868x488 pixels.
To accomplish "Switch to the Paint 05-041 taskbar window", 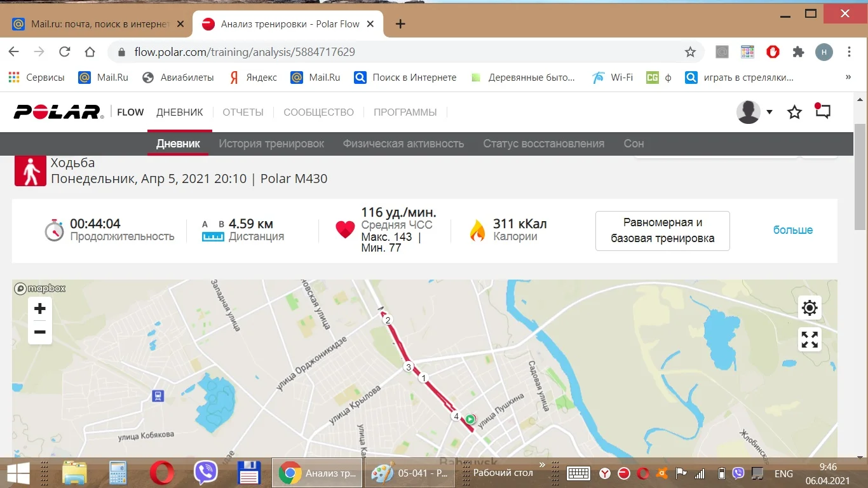I will tap(409, 473).
